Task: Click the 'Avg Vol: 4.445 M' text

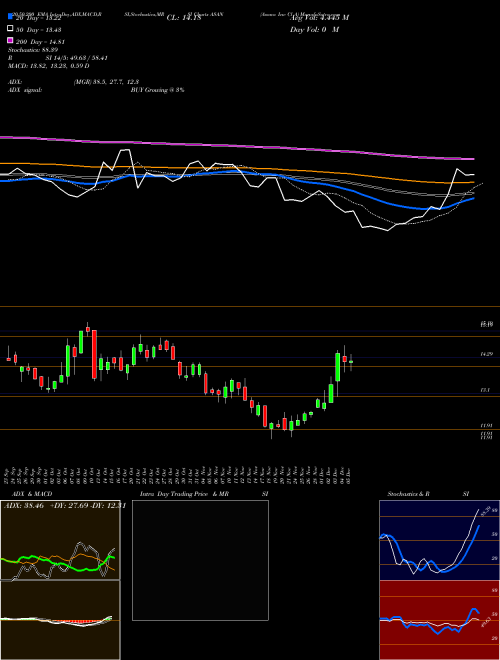Action: 319,18
